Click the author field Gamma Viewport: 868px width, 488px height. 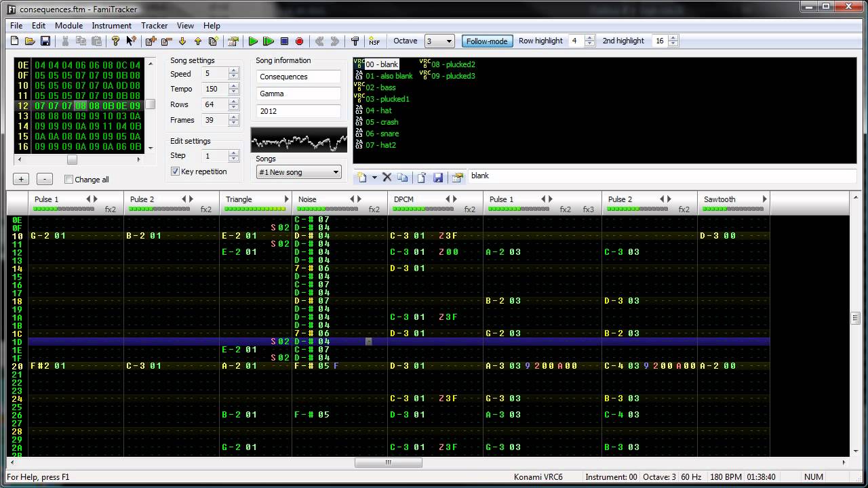[x=298, y=94]
